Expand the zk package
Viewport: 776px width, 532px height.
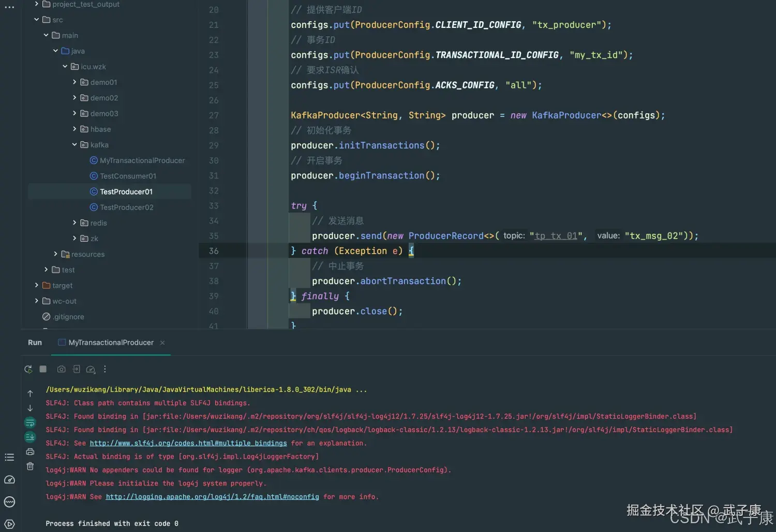click(74, 238)
